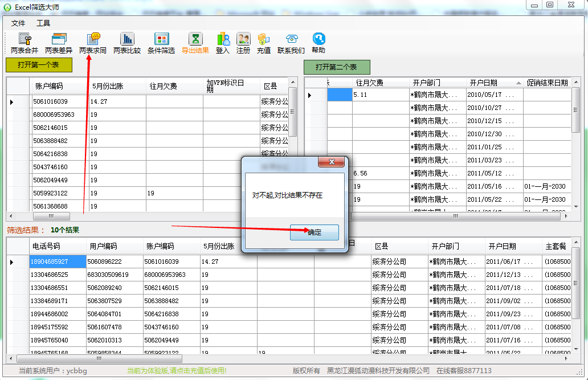Click first table's horizontal scrollbar thumb
The image size is (588, 380).
pos(51,216)
